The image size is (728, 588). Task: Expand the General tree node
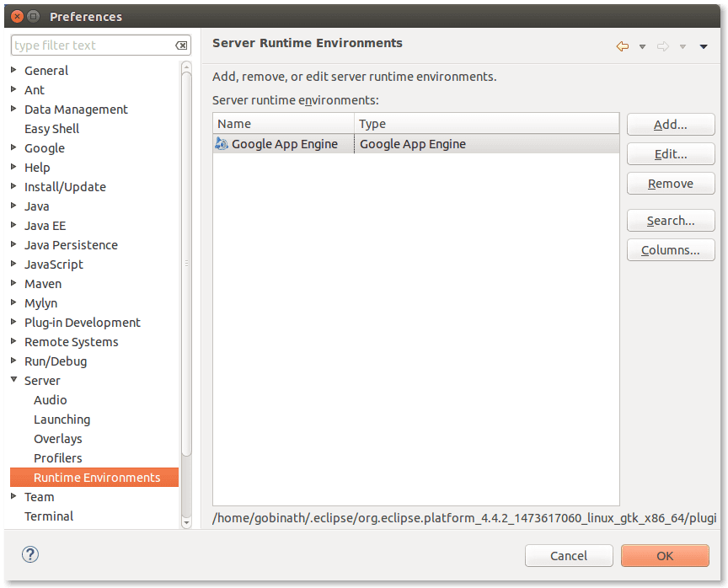14,70
